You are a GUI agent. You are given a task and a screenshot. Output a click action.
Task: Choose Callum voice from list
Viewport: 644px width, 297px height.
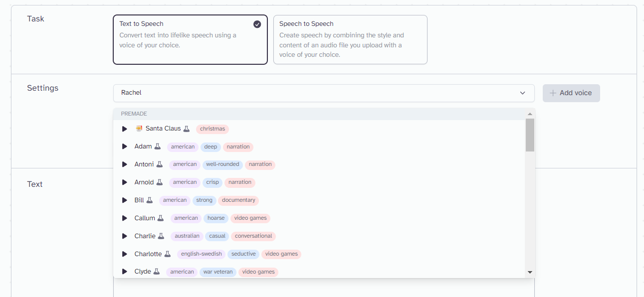tap(319, 218)
